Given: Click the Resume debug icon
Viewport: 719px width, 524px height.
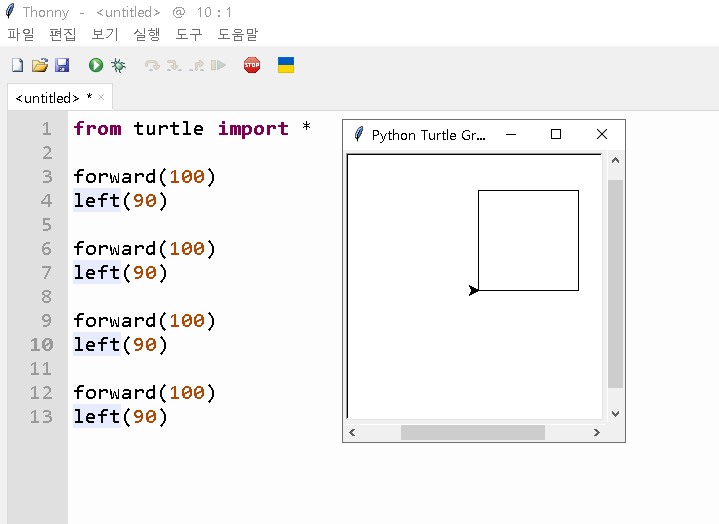Looking at the screenshot, I should [218, 65].
